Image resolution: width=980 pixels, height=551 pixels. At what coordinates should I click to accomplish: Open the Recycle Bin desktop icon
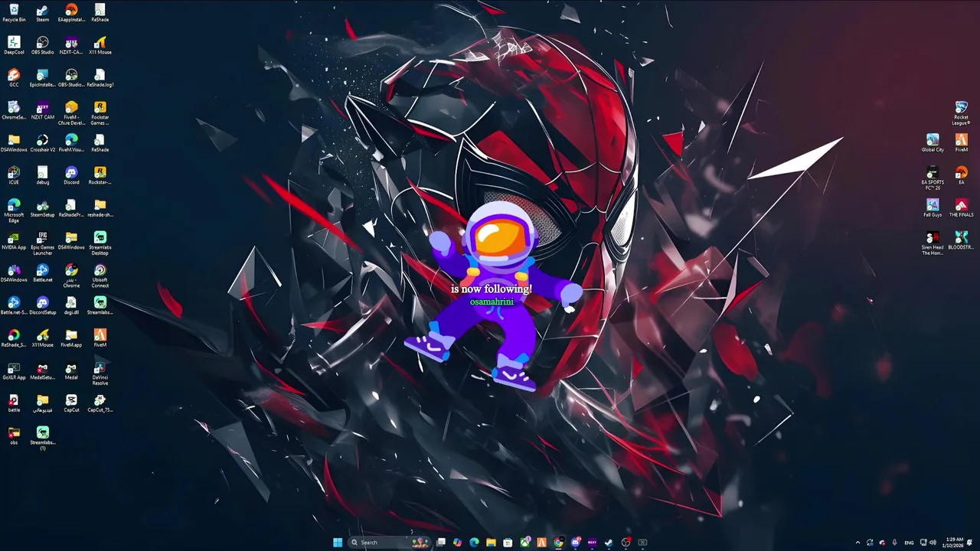click(x=14, y=13)
